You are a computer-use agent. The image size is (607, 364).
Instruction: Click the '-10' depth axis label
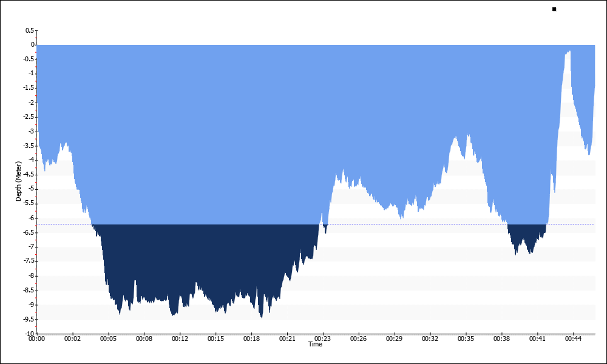pos(30,334)
